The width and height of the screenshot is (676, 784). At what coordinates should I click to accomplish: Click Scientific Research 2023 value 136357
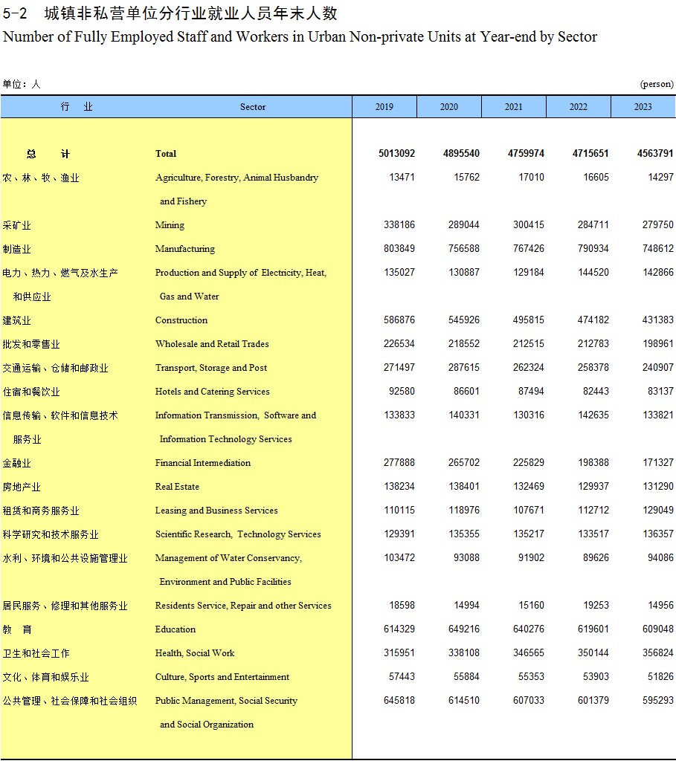pos(657,534)
